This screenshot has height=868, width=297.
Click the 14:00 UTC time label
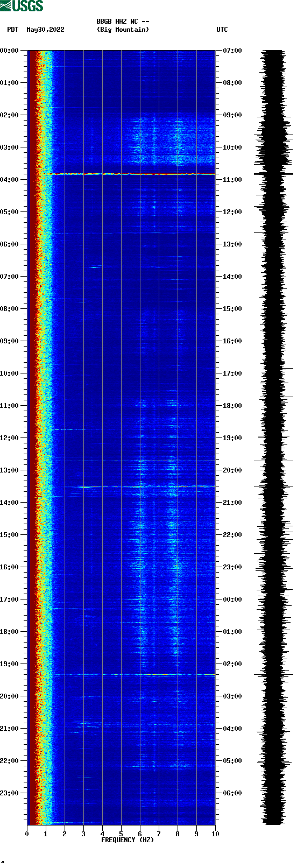pos(232,276)
